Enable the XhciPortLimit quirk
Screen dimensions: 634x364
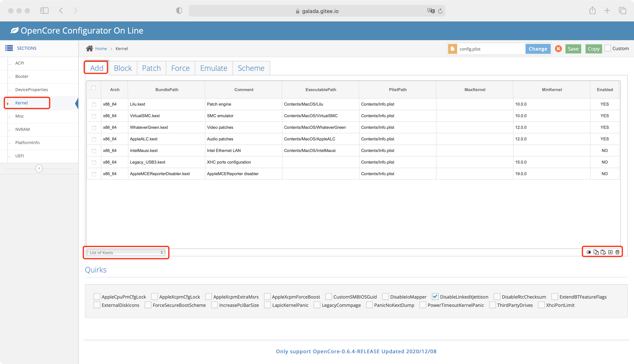pos(541,305)
